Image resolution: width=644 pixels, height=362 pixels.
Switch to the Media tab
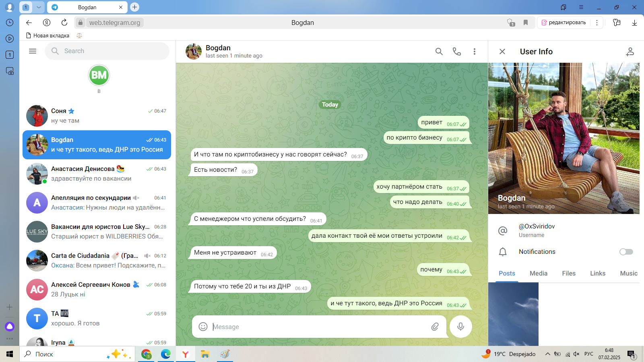(539, 274)
